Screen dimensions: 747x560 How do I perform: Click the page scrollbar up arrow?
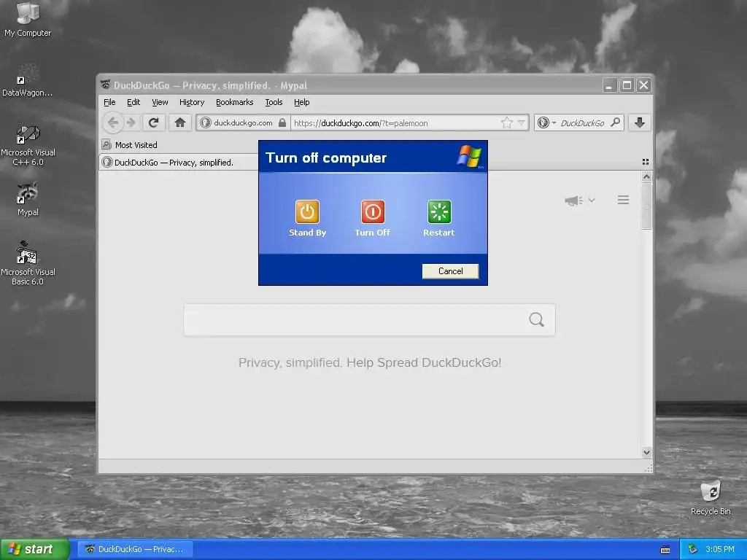coord(646,176)
